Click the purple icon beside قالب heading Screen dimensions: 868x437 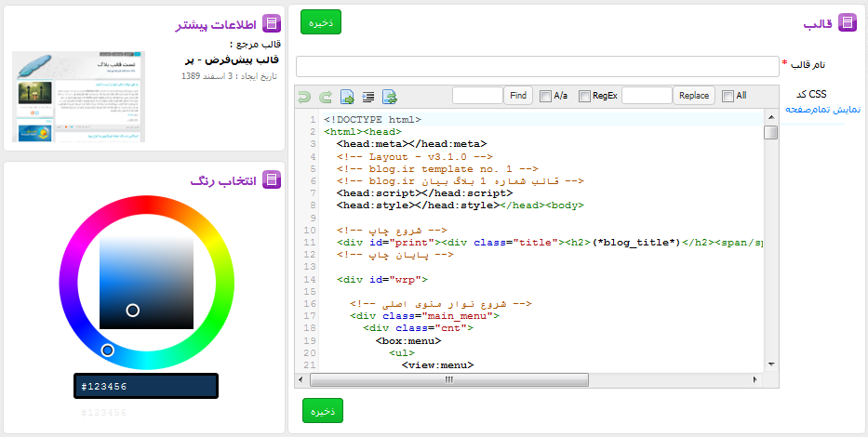848,23
